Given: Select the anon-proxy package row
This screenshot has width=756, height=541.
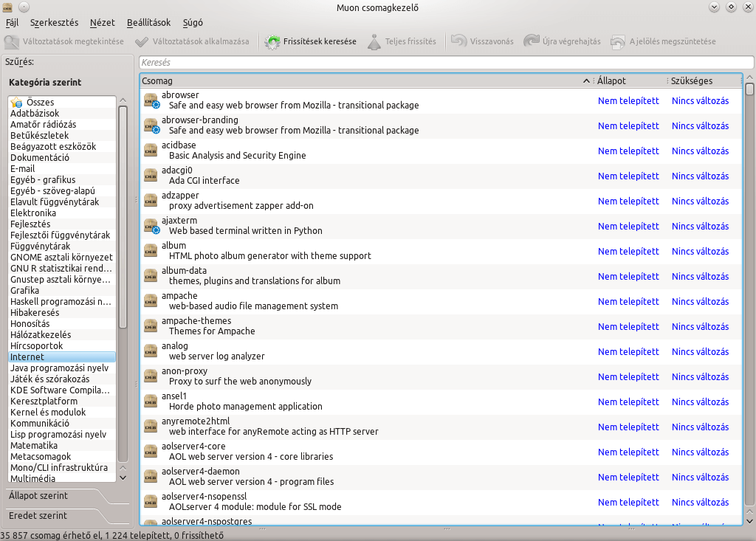Looking at the screenshot, I should [369, 376].
